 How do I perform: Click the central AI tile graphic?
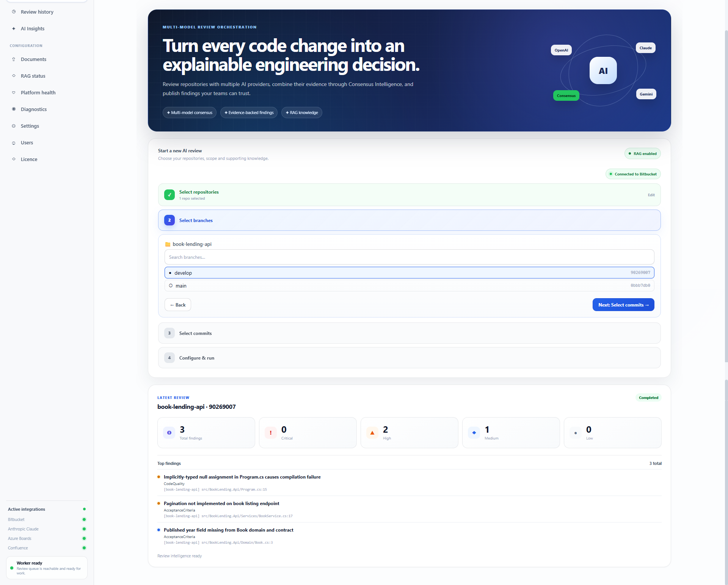[x=603, y=70]
